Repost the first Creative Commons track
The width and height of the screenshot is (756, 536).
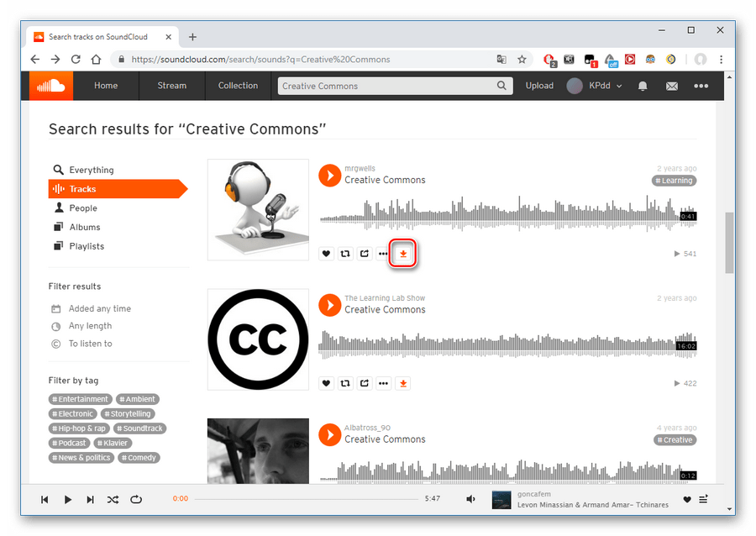[x=345, y=254]
